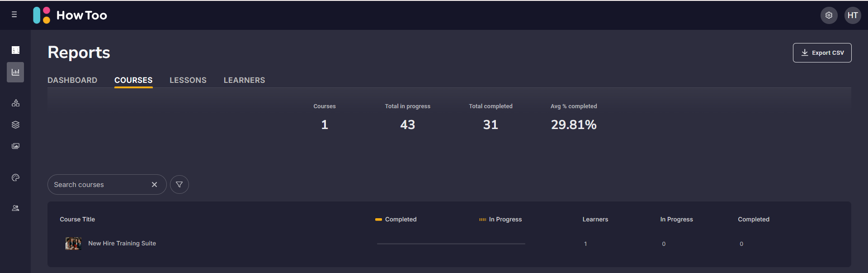Select the Courses tab
Viewport: 868px width, 273px height.
[x=133, y=80]
